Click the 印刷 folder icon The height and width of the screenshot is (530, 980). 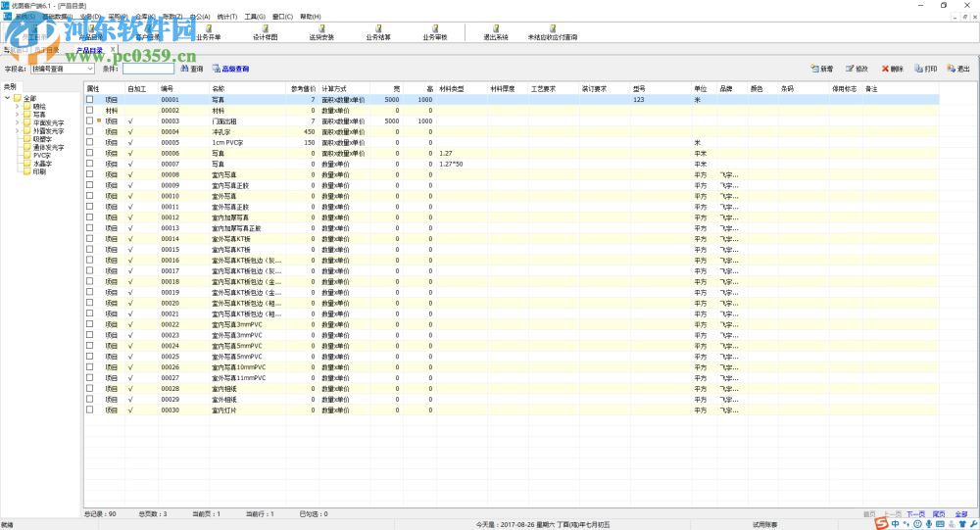(26, 171)
